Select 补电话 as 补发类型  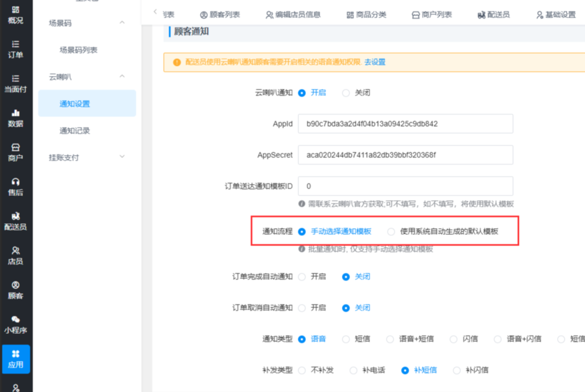pyautogui.click(x=353, y=370)
